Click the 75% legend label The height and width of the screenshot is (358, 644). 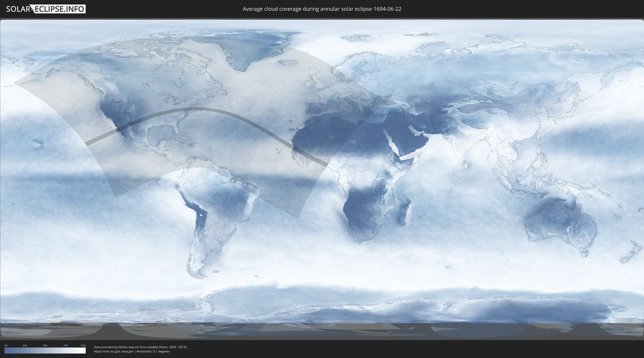click(65, 345)
